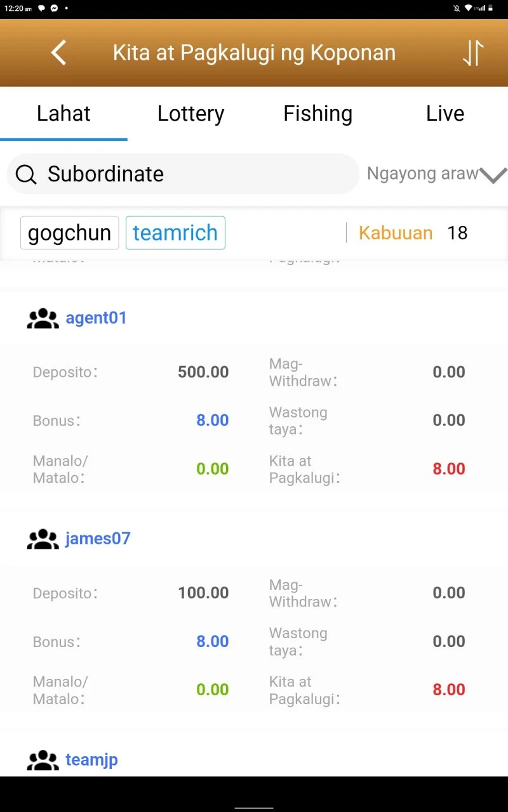The width and height of the screenshot is (508, 812).
Task: Tap the muted bell icon in status bar
Action: (x=457, y=8)
